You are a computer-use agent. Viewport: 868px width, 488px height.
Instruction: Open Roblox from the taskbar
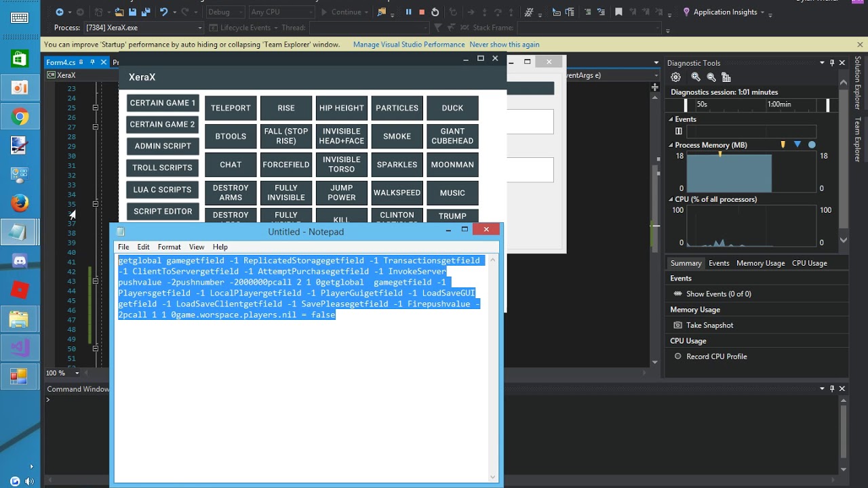point(20,290)
